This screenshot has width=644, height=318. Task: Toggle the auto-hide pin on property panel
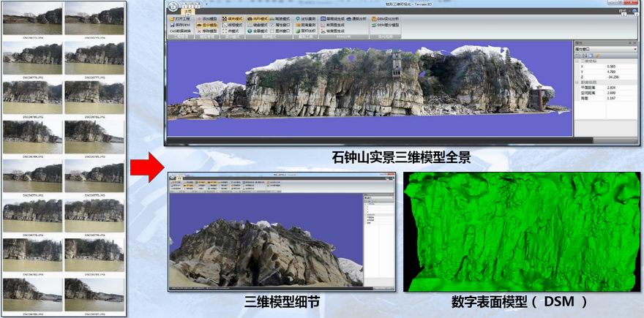630,43
